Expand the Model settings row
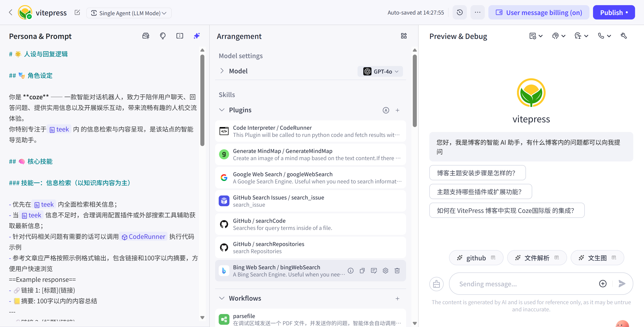644x327 pixels. click(222, 71)
